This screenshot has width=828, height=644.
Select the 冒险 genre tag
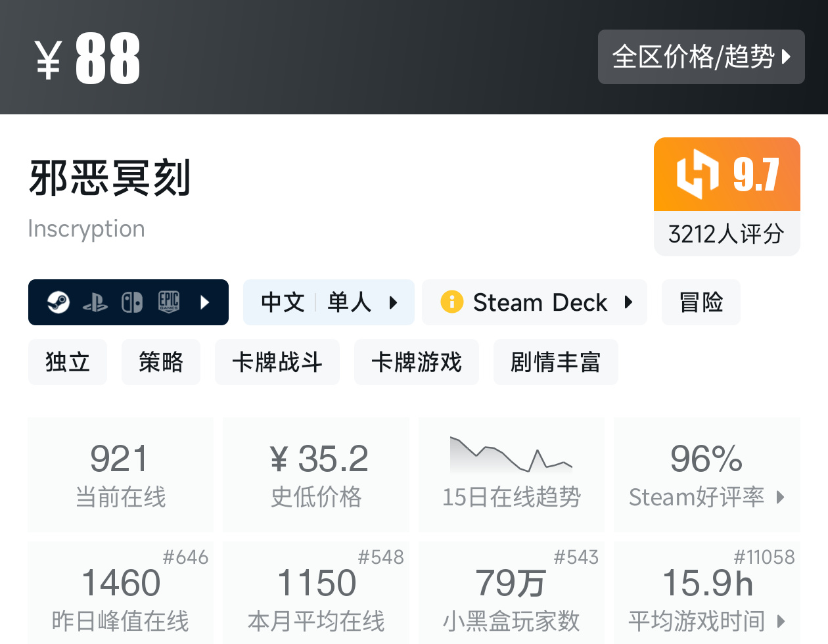pos(701,302)
